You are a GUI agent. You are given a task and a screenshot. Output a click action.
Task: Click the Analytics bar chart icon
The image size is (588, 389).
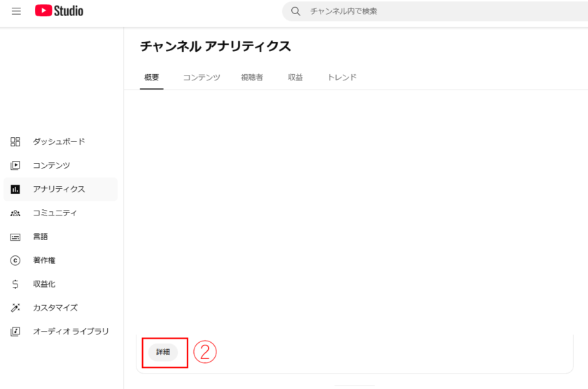click(x=15, y=190)
